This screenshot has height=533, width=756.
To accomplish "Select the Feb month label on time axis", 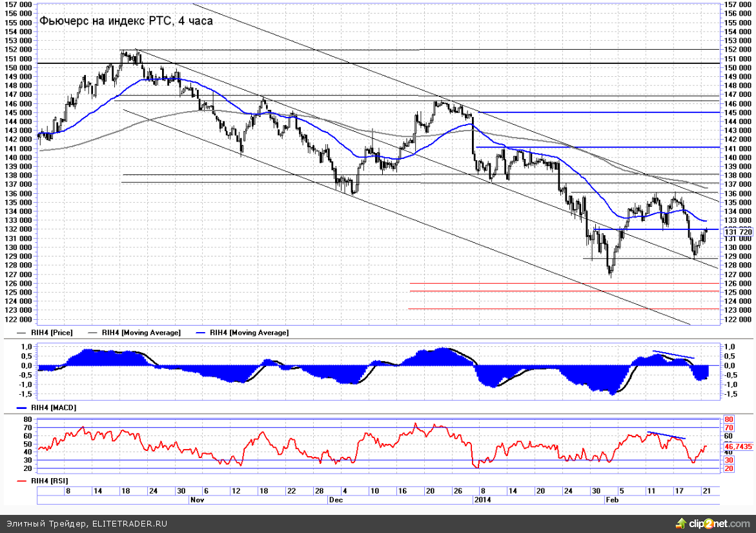I will coord(613,500).
